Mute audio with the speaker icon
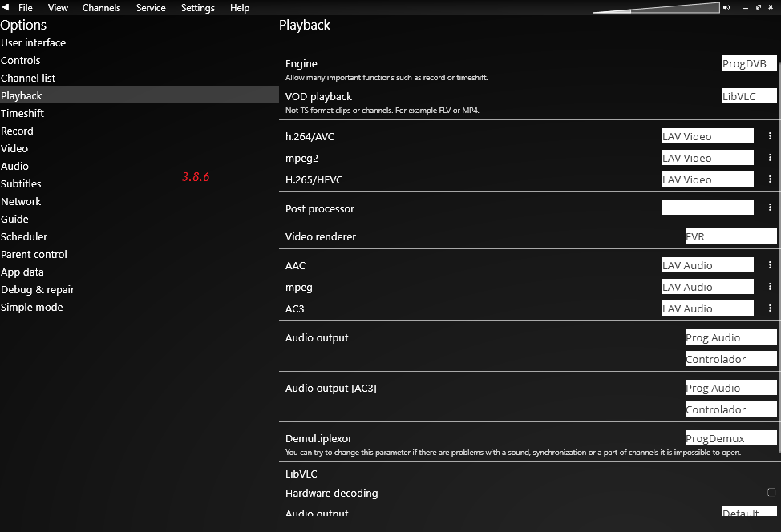781x532 pixels. coord(726,7)
